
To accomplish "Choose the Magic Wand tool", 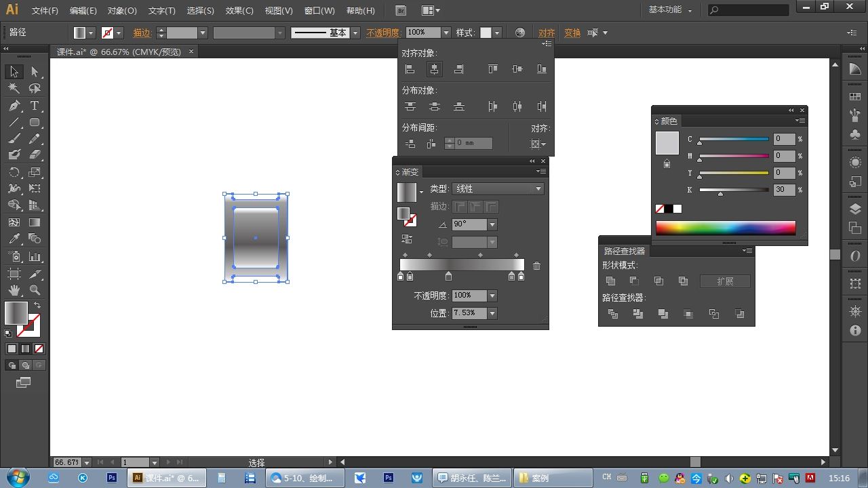I will pyautogui.click(x=14, y=89).
